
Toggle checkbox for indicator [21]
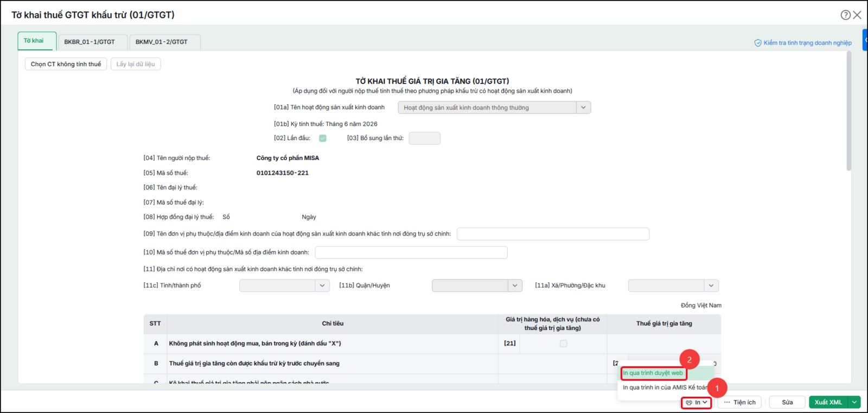point(563,344)
